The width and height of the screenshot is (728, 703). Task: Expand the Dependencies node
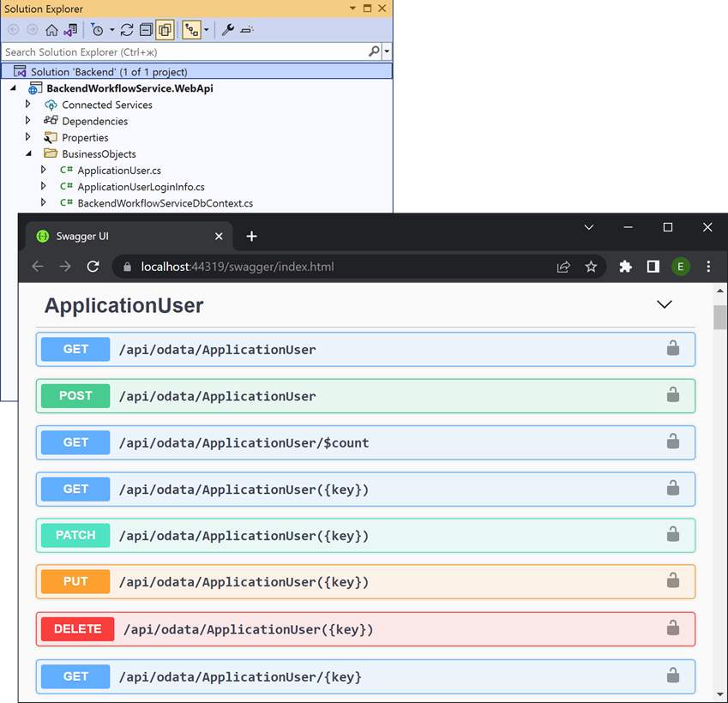point(27,121)
